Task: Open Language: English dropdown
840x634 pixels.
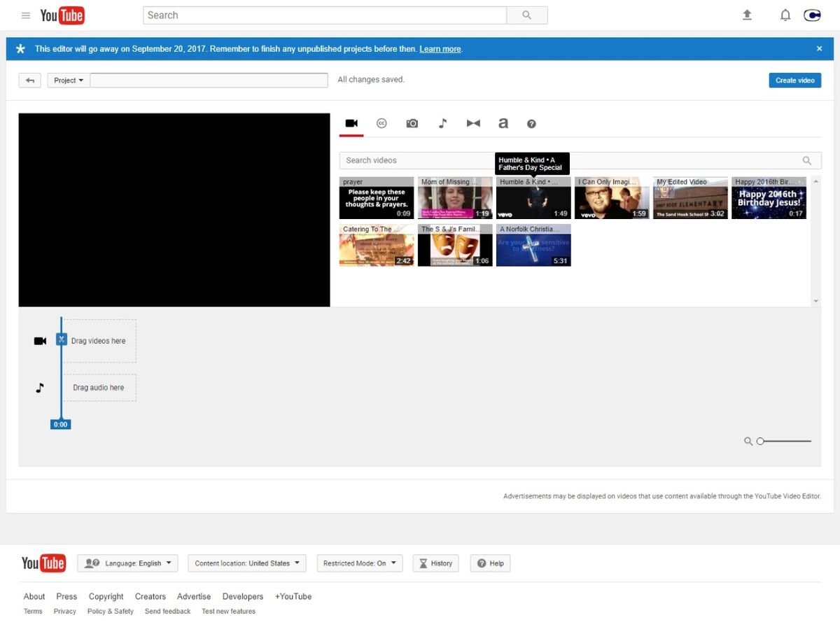Action: [127, 563]
